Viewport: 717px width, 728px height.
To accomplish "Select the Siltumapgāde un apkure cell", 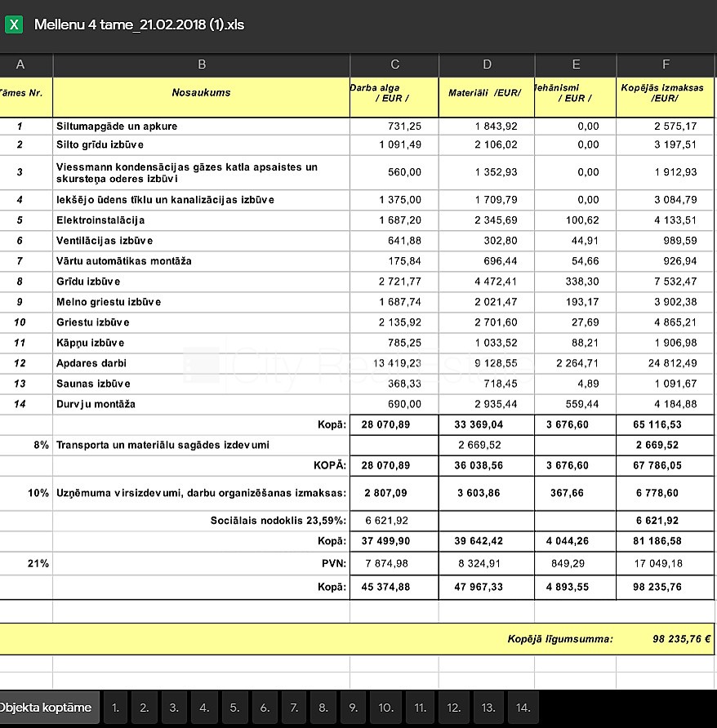I will click(117, 127).
